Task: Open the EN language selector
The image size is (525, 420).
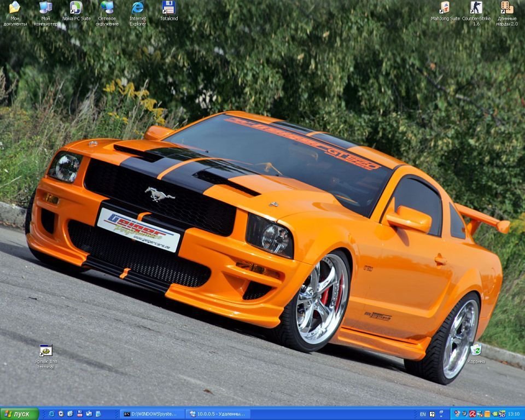Action: point(422,414)
